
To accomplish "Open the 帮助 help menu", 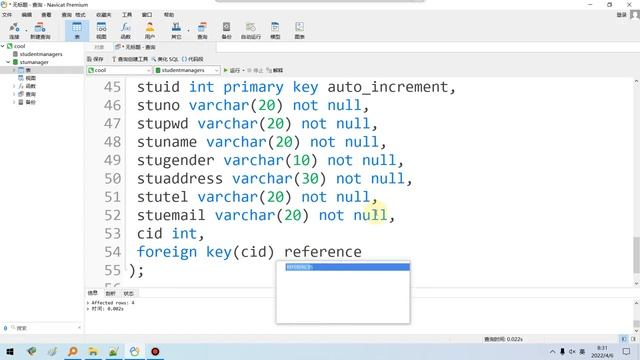I will 169,15.
